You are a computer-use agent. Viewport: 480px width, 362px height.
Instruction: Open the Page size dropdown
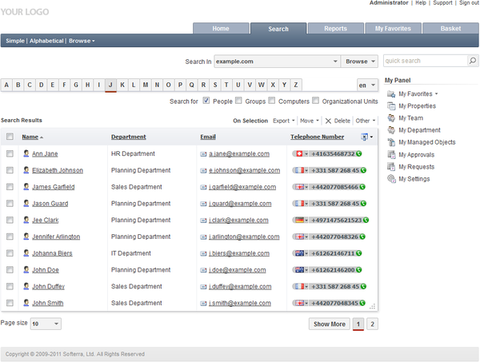click(x=46, y=323)
